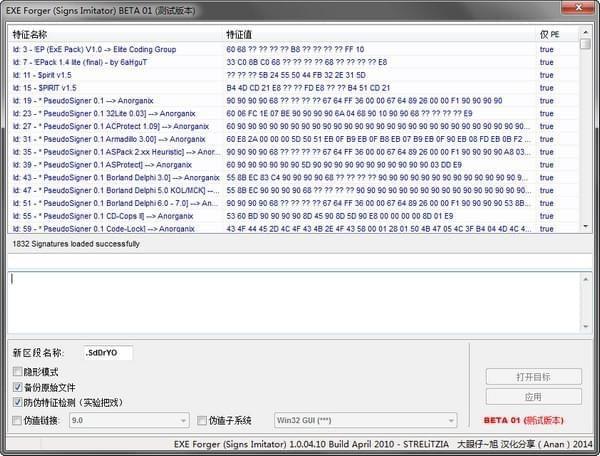Click the 'true' cell in Id: 31 row

(x=546, y=139)
